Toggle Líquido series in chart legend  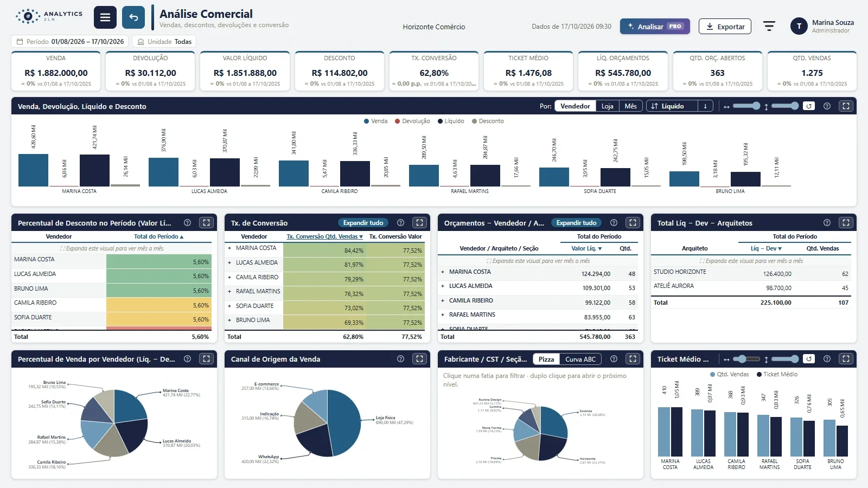451,121
